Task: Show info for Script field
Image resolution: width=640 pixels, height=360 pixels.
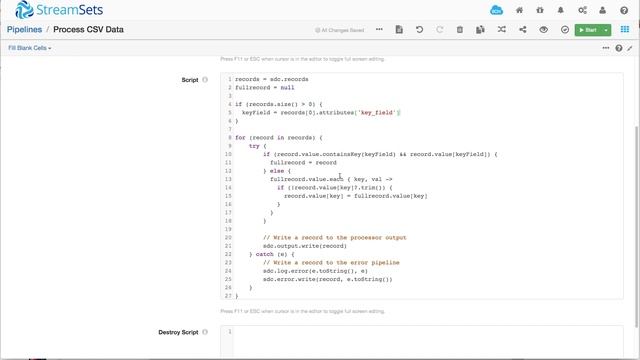Action: 205,80
